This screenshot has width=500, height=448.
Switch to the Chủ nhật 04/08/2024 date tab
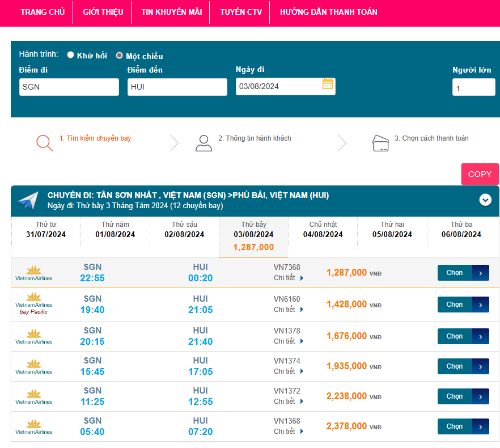tap(323, 230)
